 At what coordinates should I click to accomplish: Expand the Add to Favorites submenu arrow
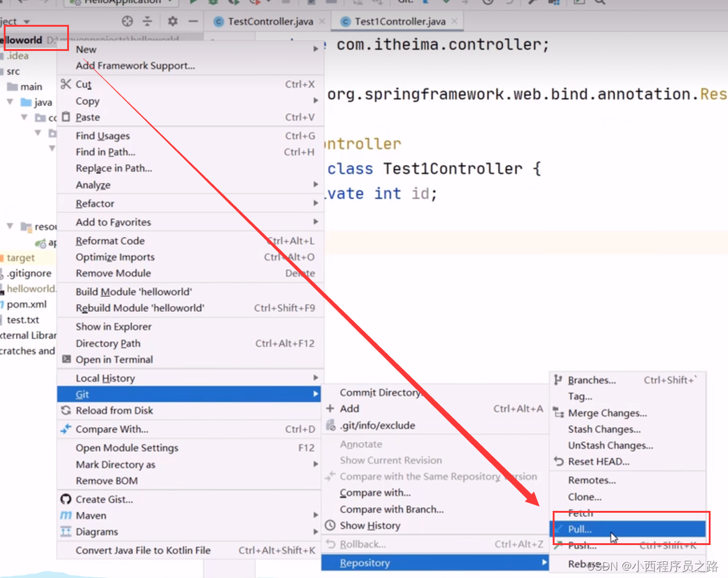(x=316, y=221)
